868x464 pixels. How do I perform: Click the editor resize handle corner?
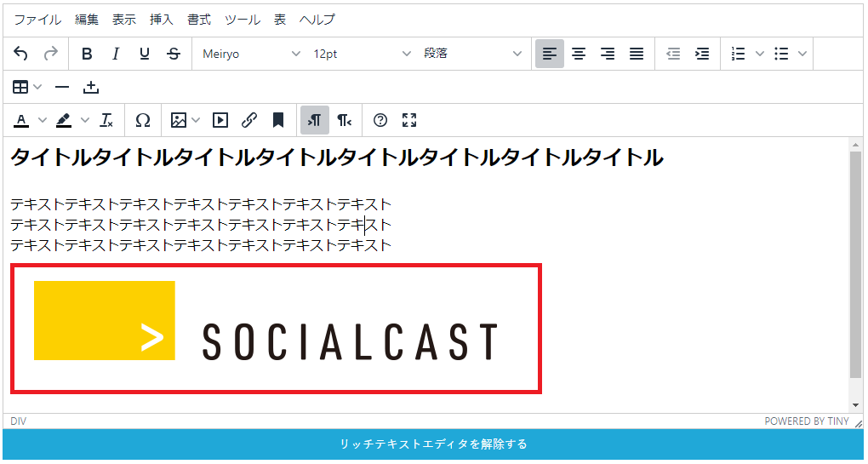coord(858,424)
